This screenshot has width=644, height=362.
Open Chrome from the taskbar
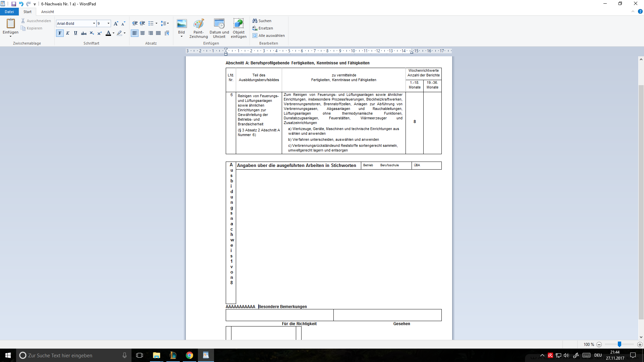[x=190, y=355]
